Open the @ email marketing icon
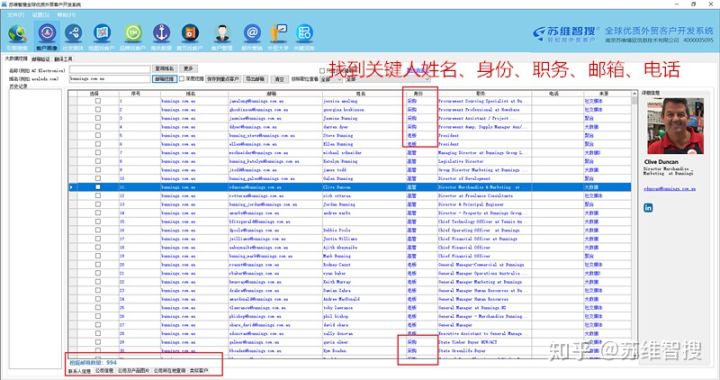 pyautogui.click(x=252, y=33)
